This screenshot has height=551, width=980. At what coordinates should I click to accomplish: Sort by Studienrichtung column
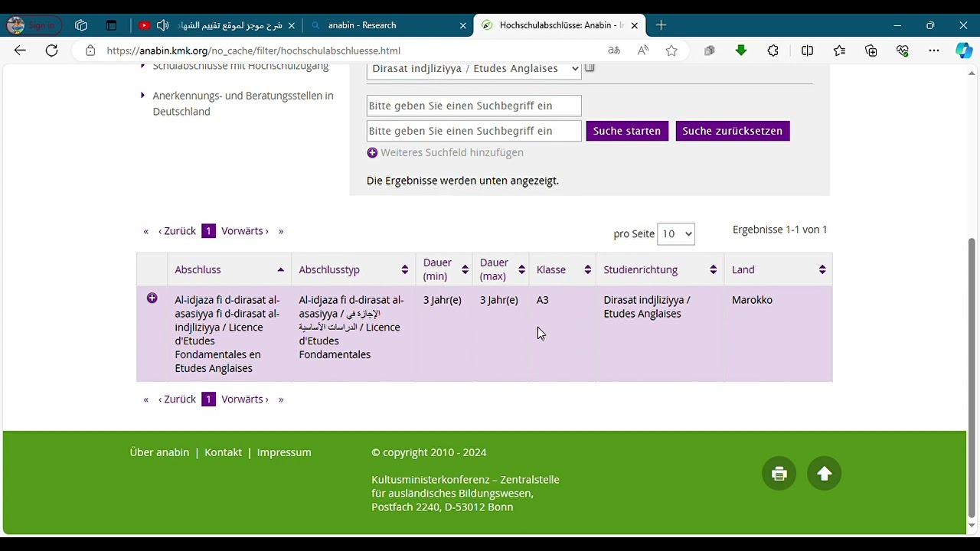(660, 269)
